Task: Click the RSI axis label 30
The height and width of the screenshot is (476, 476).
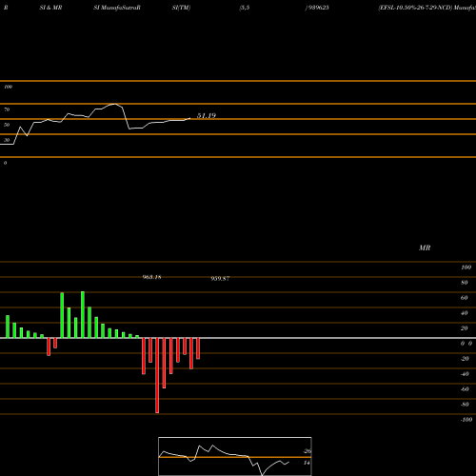Action: [7, 140]
